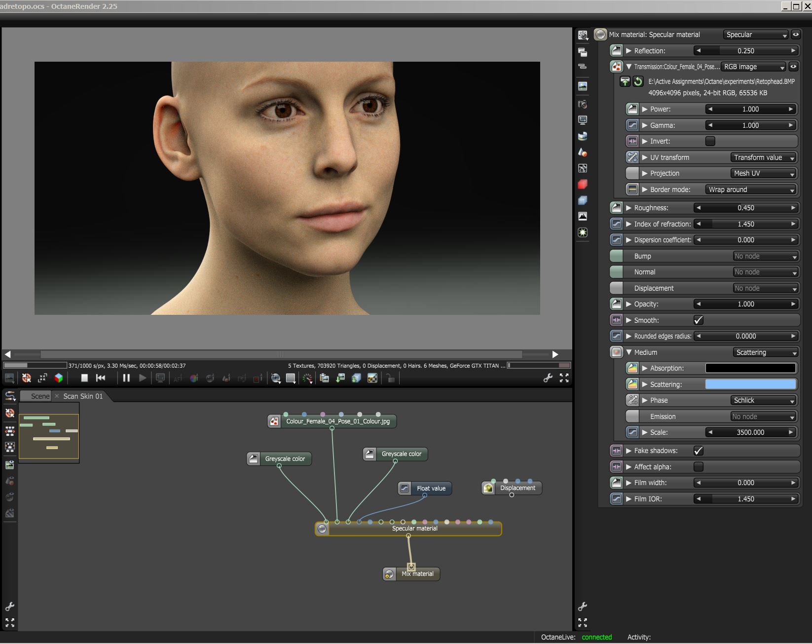The width and height of the screenshot is (812, 644).
Task: Click the camera icon in right sidebar
Action: 583,104
